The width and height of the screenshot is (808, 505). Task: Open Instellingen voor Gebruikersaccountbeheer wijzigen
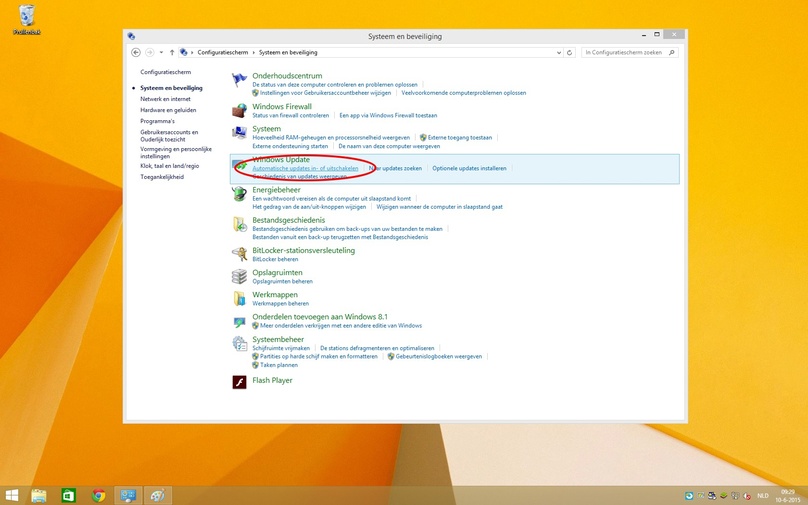coord(325,93)
